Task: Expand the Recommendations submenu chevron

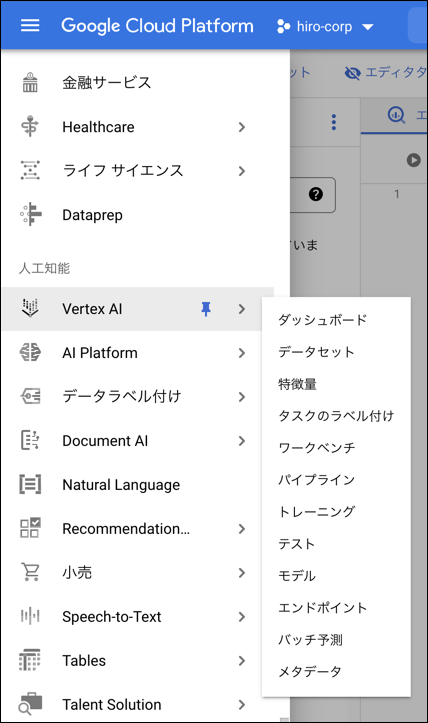Action: point(242,529)
